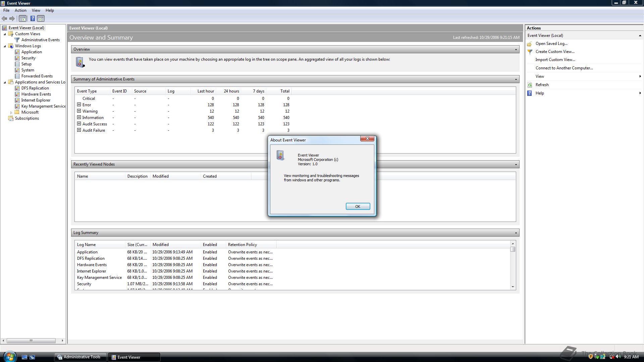Image resolution: width=644 pixels, height=362 pixels.
Task: Open the Help menu in menu bar
Action: (50, 10)
